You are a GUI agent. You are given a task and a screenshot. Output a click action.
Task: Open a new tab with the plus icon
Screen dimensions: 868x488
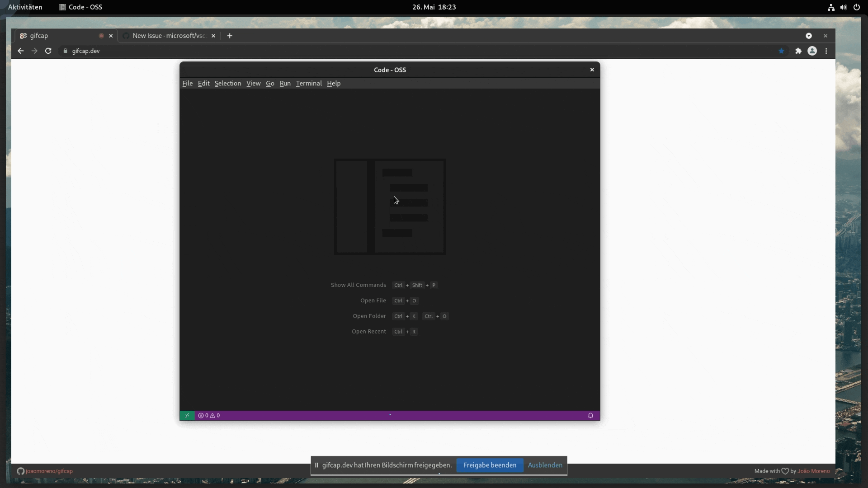point(230,36)
